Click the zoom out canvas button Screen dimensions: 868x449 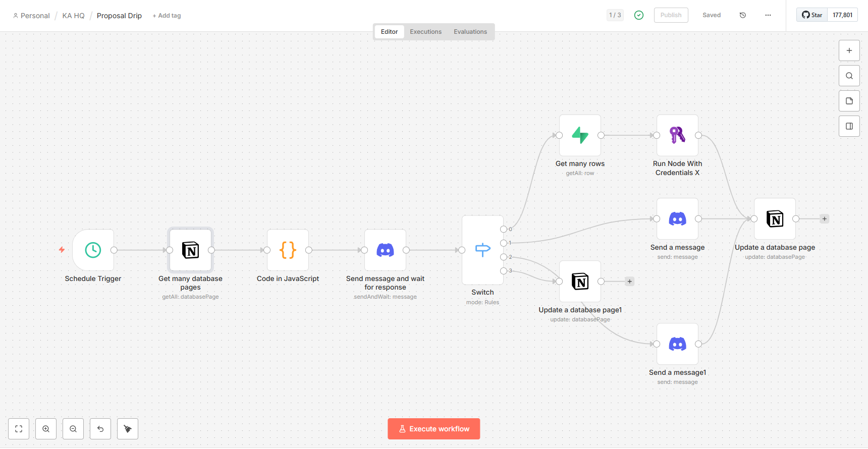click(73, 429)
